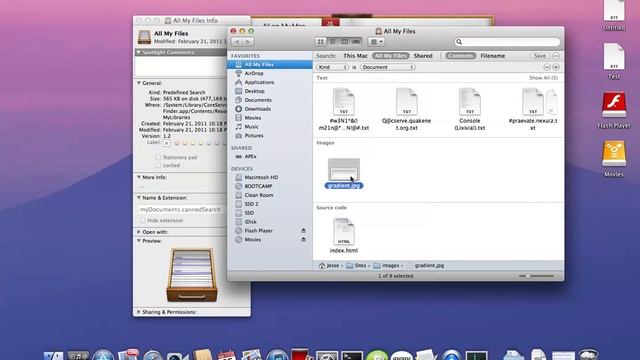
Task: Collapse Spotlight Comments section in Info window
Action: point(139,52)
